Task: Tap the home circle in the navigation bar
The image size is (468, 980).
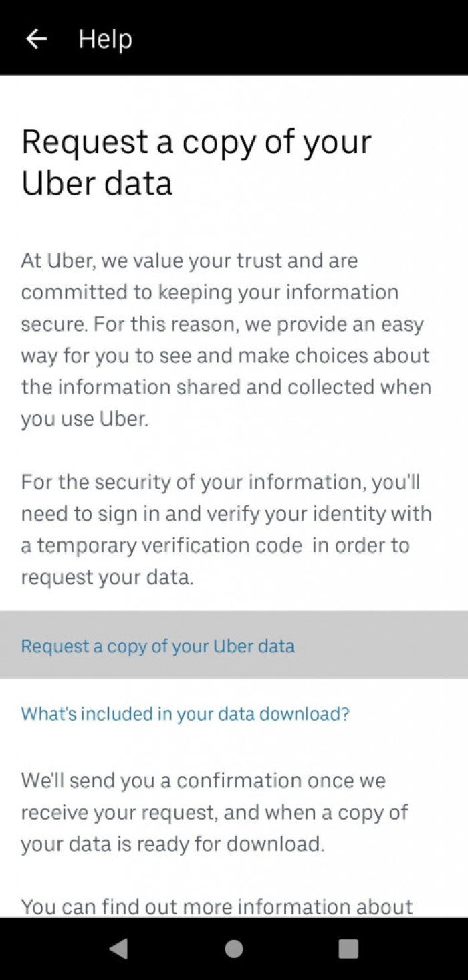Action: click(x=234, y=949)
